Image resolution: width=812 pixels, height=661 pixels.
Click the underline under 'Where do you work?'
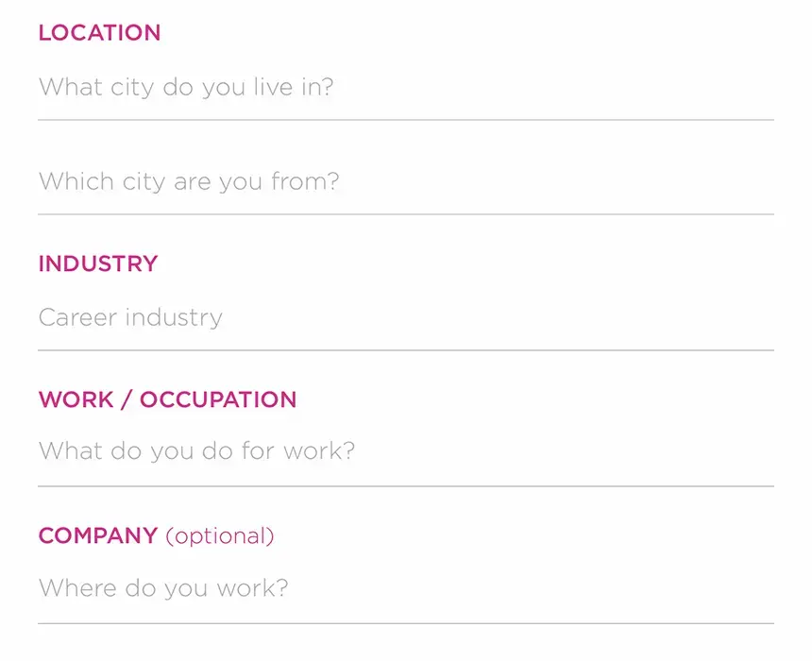406,621
